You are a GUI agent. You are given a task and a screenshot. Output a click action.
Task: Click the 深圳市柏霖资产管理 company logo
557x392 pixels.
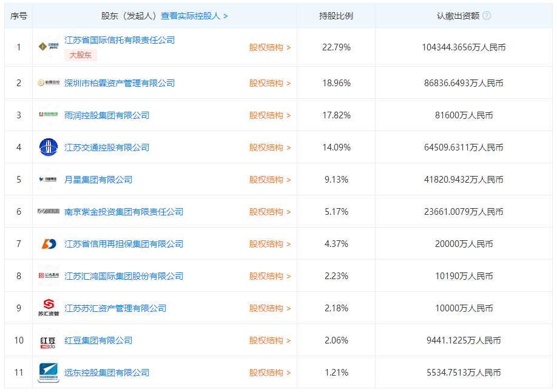coord(49,83)
